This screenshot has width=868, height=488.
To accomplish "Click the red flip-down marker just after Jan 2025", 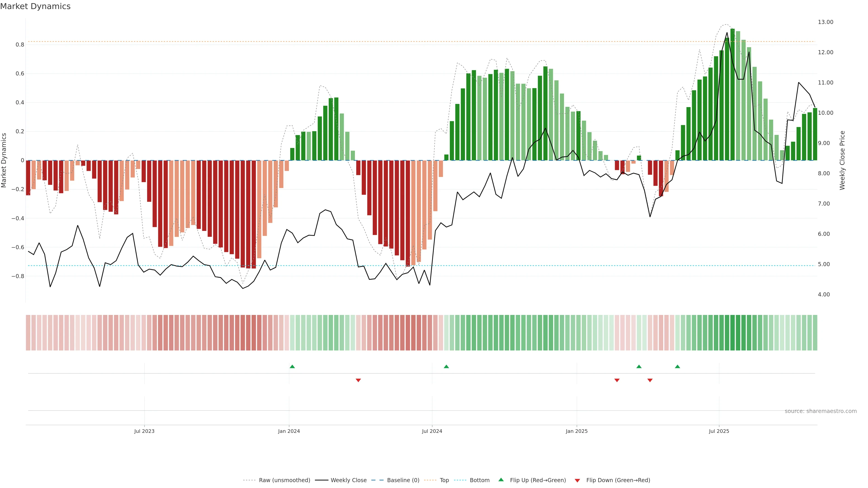I will point(617,380).
